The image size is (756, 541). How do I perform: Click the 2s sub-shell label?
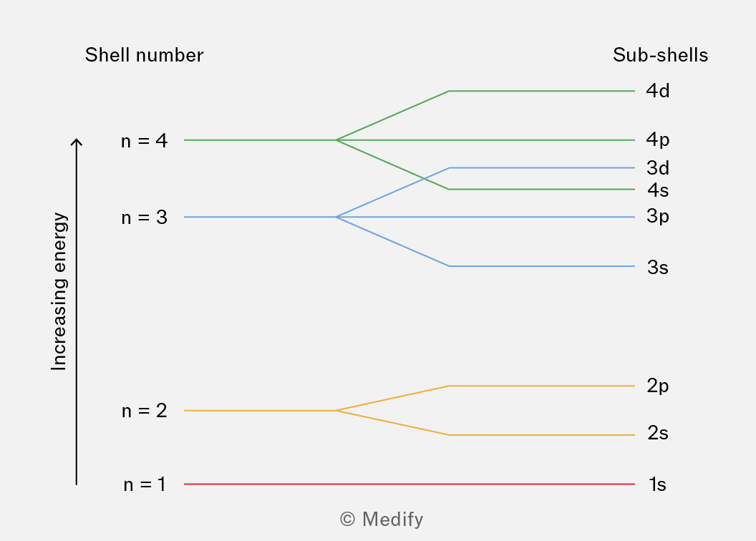coord(657,433)
